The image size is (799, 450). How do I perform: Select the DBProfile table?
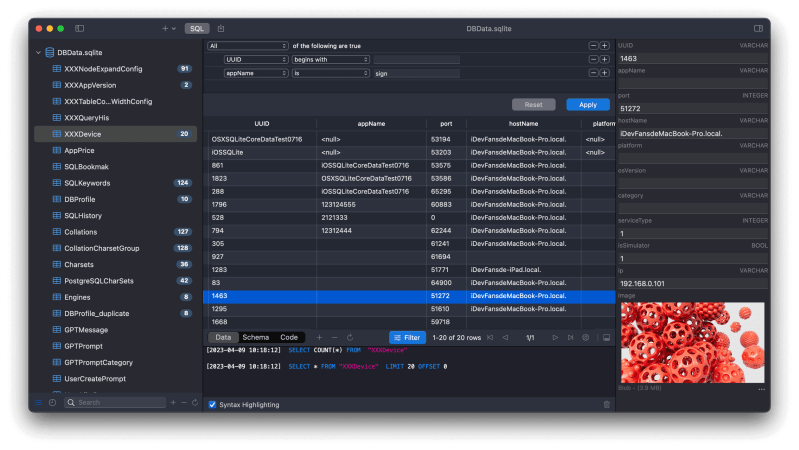(x=116, y=199)
